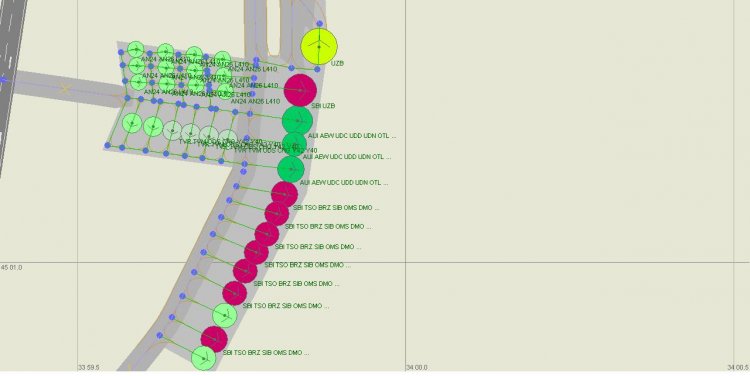Select the magenta SBI UZB stand circle
This screenshot has height=376, width=750.
(x=300, y=90)
